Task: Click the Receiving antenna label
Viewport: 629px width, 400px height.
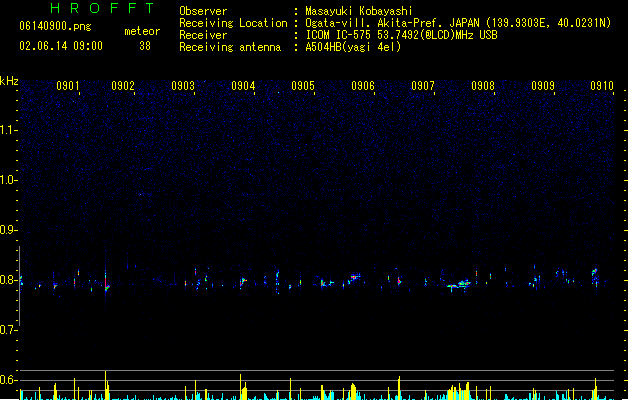Action: pos(230,47)
